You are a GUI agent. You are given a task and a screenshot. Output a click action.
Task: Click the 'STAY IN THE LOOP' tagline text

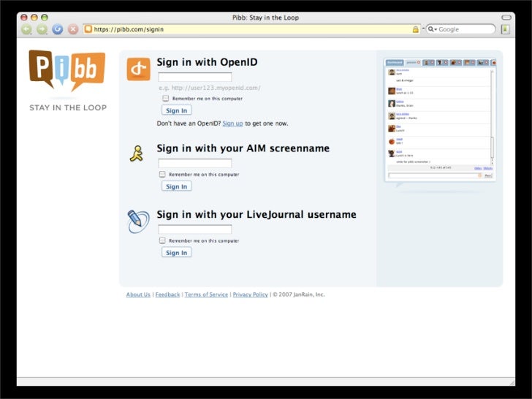point(68,107)
